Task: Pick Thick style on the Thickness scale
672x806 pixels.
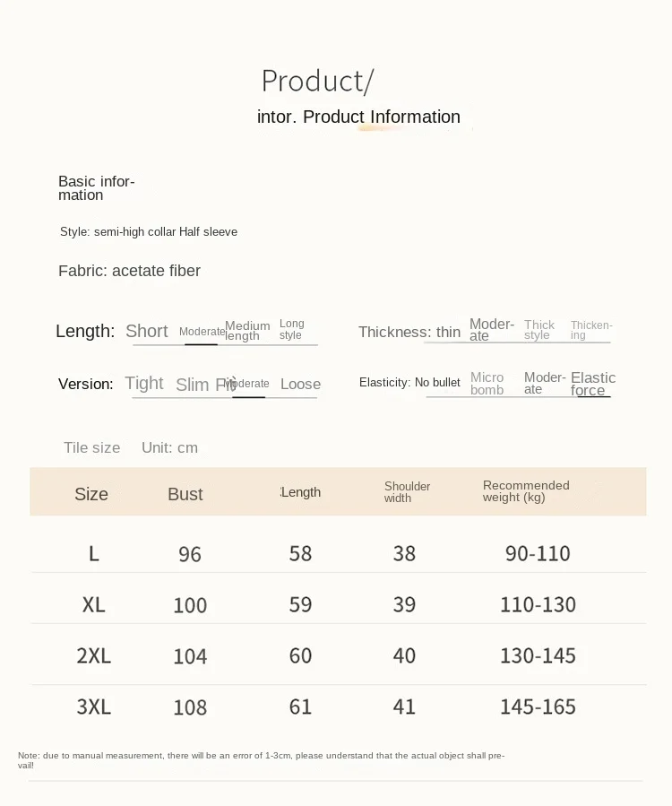Action: (x=538, y=330)
